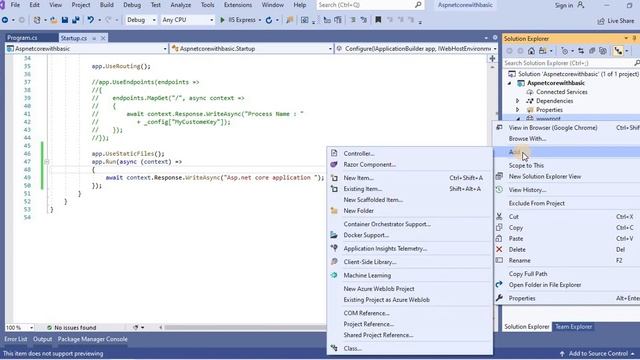Collapse the Aspnetcorewithbasic project node
The width and height of the screenshot is (640, 360).
[510, 83]
